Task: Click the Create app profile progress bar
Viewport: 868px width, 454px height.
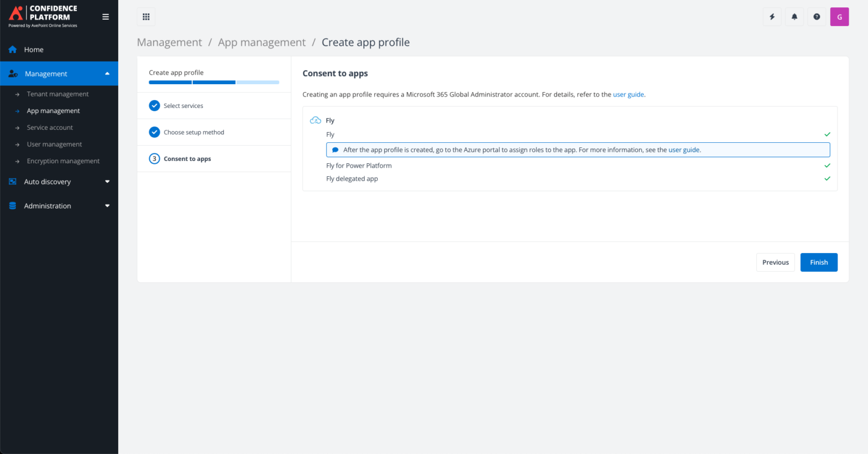Action: (x=214, y=82)
